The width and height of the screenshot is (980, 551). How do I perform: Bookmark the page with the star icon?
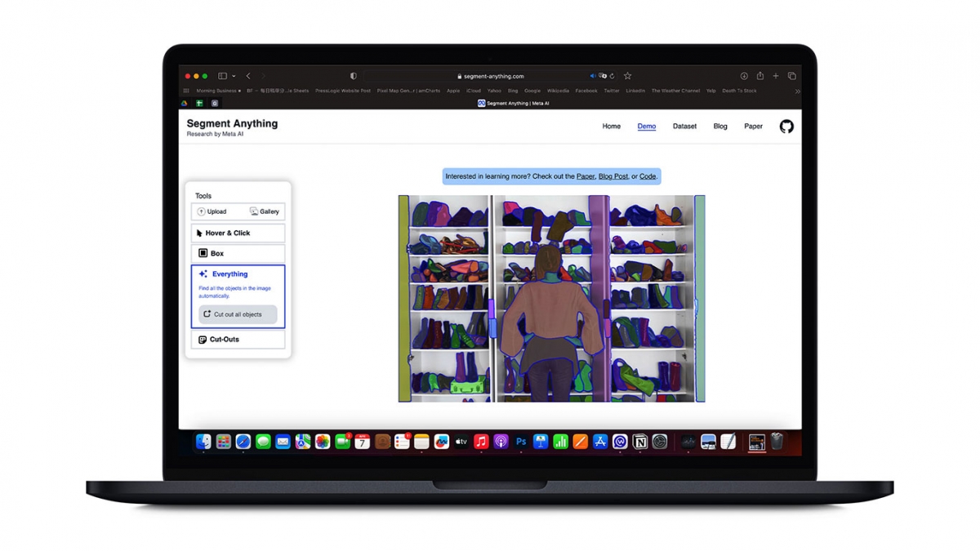(627, 76)
